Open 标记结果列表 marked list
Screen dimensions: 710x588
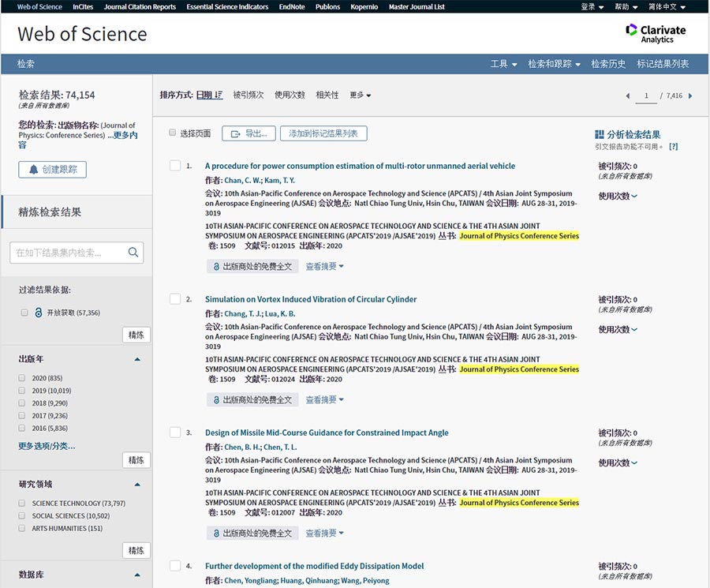click(663, 64)
